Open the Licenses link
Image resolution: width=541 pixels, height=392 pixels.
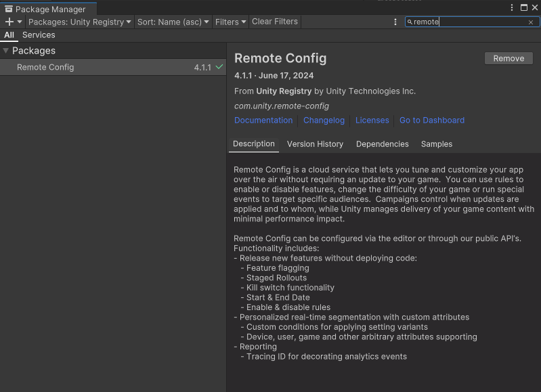coord(372,120)
